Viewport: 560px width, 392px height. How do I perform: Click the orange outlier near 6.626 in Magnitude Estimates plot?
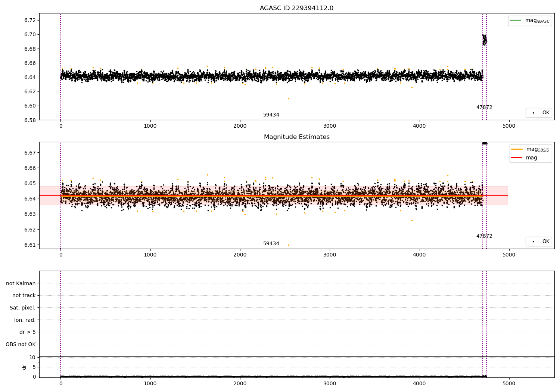click(412, 220)
